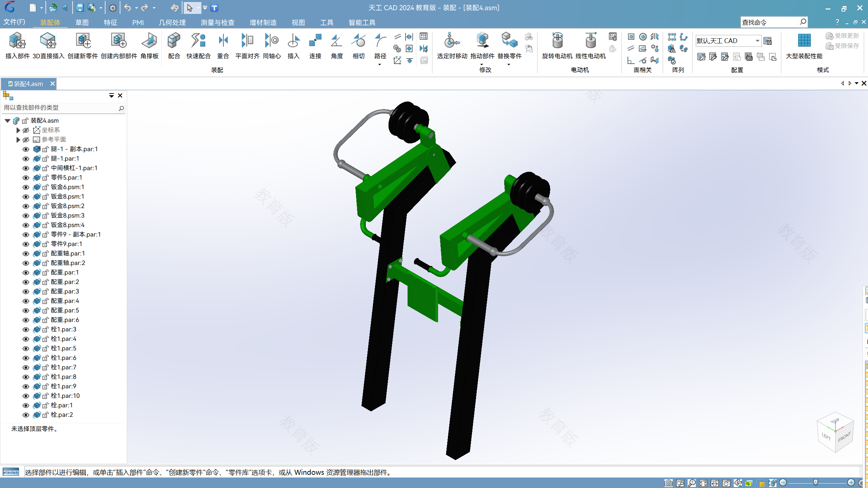Toggle visibility of 栓.par:2
The image size is (868, 488).
click(x=26, y=415)
